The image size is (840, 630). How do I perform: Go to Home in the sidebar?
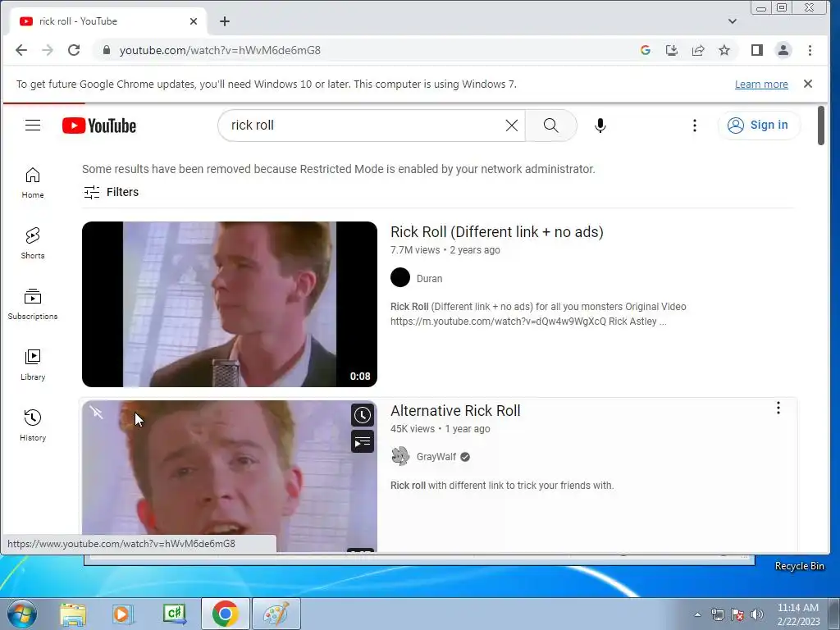[33, 183]
